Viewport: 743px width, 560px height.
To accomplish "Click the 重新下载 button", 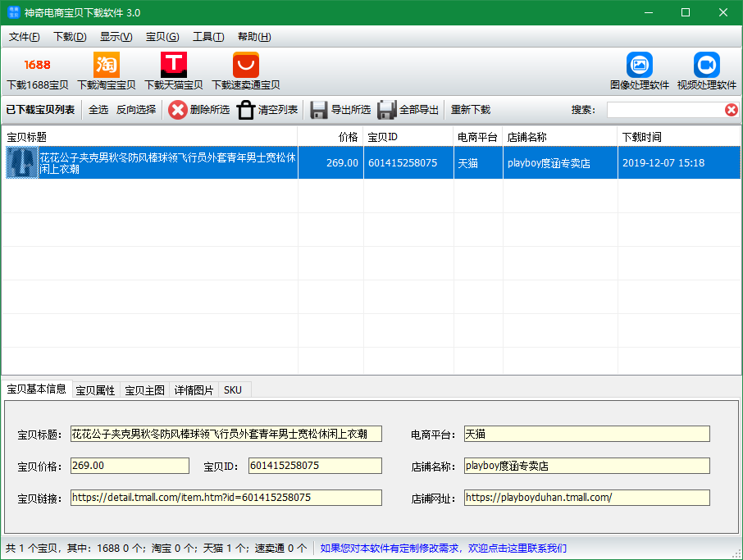I will [x=471, y=110].
